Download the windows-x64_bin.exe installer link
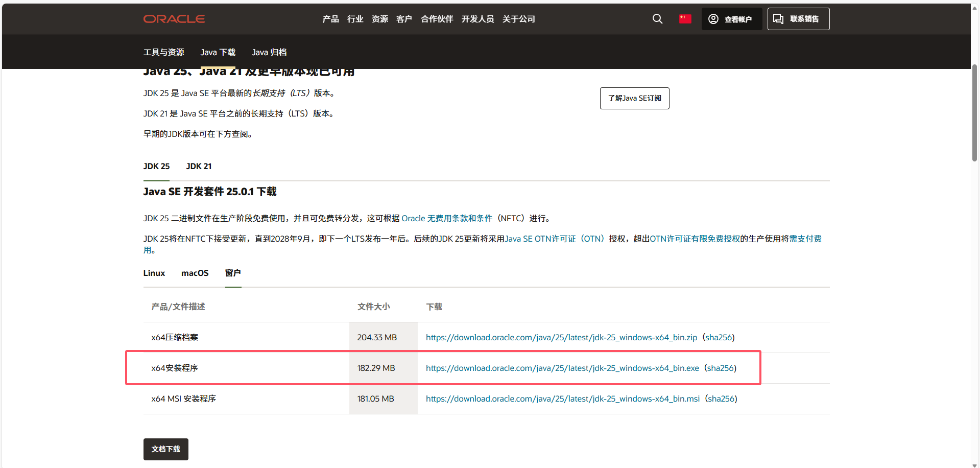 point(562,368)
